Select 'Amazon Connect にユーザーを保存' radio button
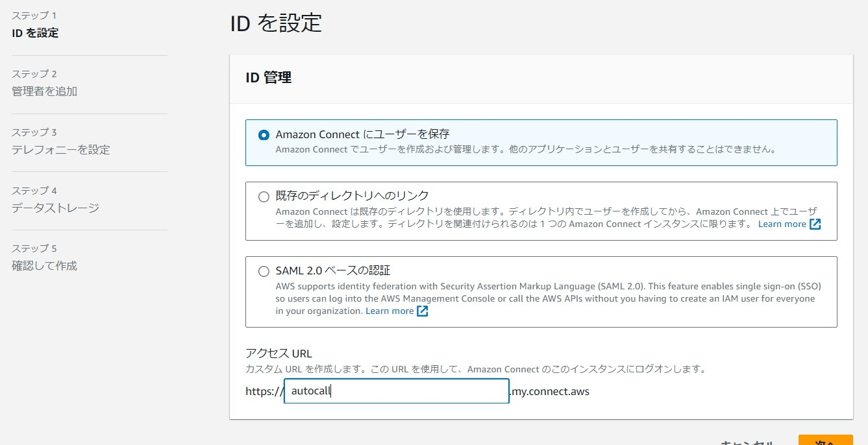The height and width of the screenshot is (445, 868). 264,135
